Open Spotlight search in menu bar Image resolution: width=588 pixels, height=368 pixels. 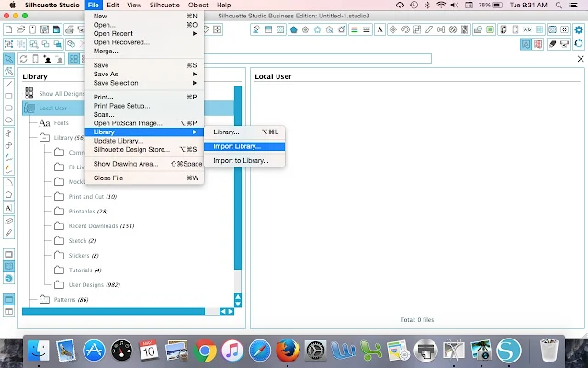[x=559, y=5]
